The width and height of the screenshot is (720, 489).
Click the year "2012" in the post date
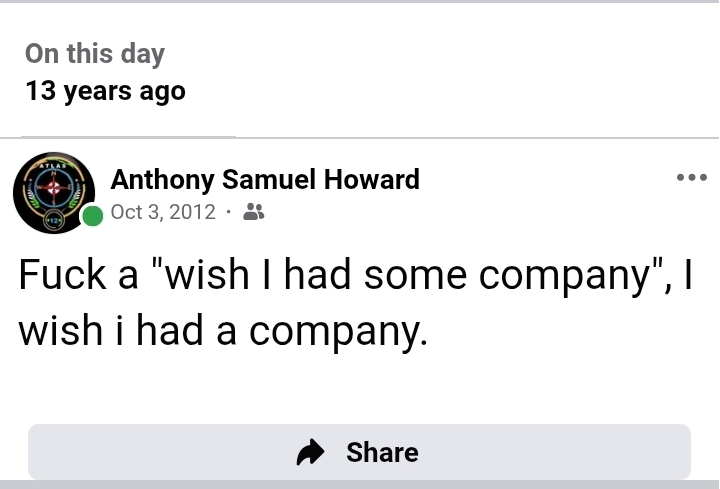pyautogui.click(x=192, y=212)
